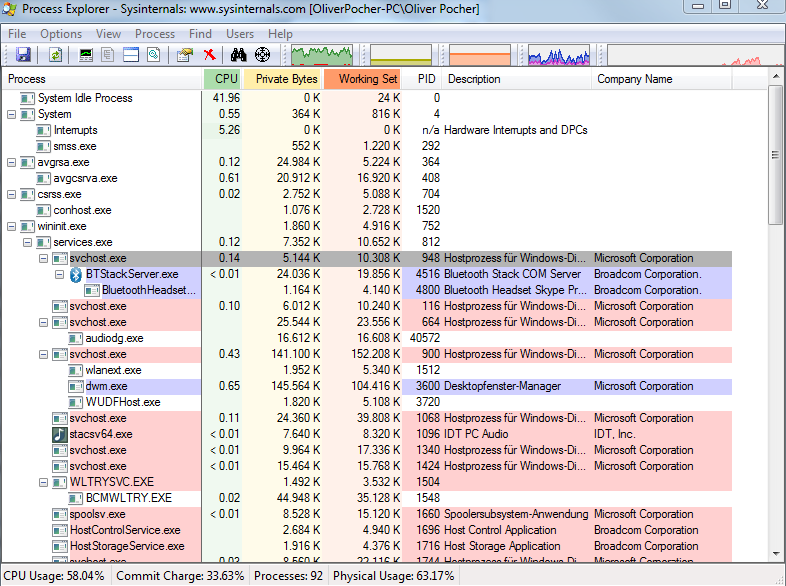The width and height of the screenshot is (786, 586).
Task: Collapse the services.exe tree node
Action: [x=28, y=243]
